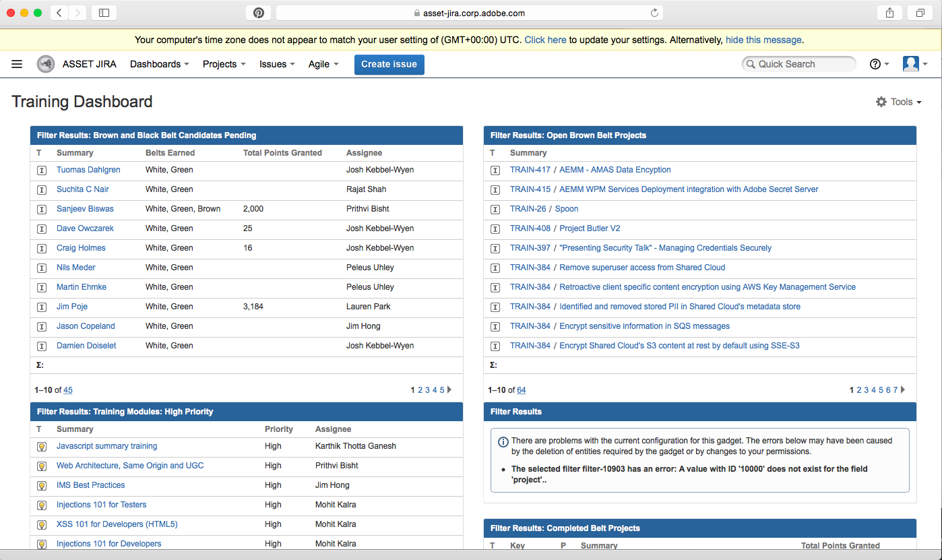The height and width of the screenshot is (560, 942).
Task: Click the lightbulb icon for Javascript summary training
Action: [41, 447]
